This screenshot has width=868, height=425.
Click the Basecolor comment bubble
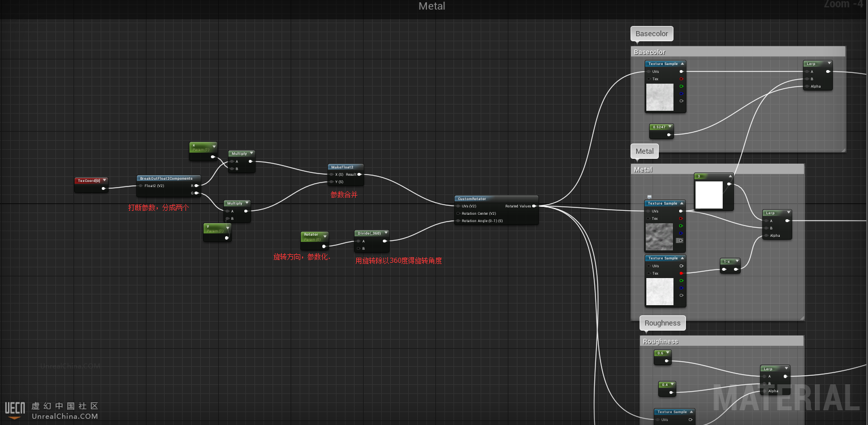point(652,33)
